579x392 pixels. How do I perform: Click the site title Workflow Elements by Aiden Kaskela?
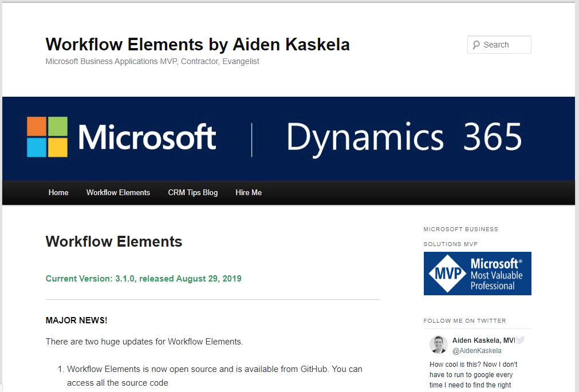tap(198, 44)
